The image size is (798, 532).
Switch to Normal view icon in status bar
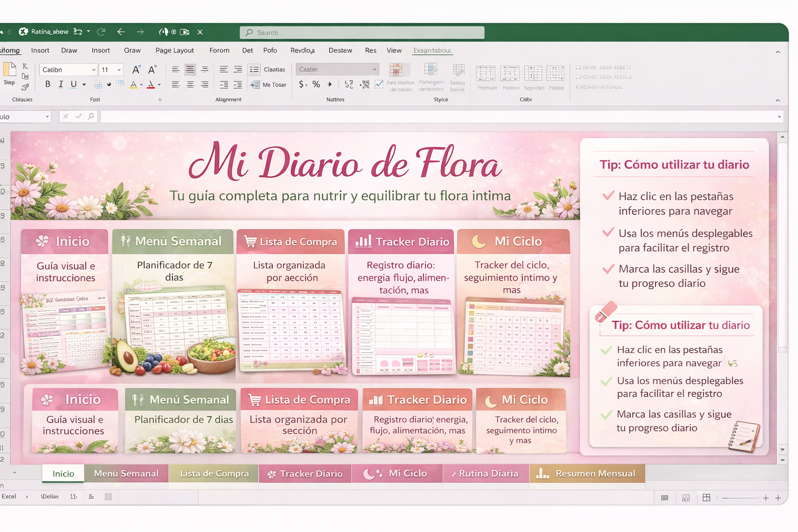[x=664, y=498]
